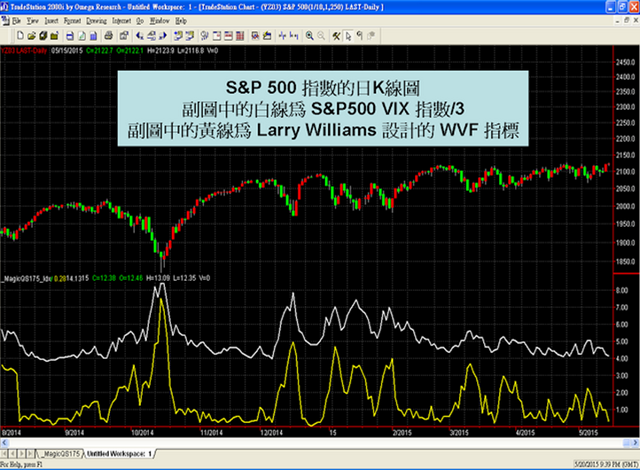Select the Untitled Workspace: 1 tab
Screen dimensions: 640x470
coord(119,454)
